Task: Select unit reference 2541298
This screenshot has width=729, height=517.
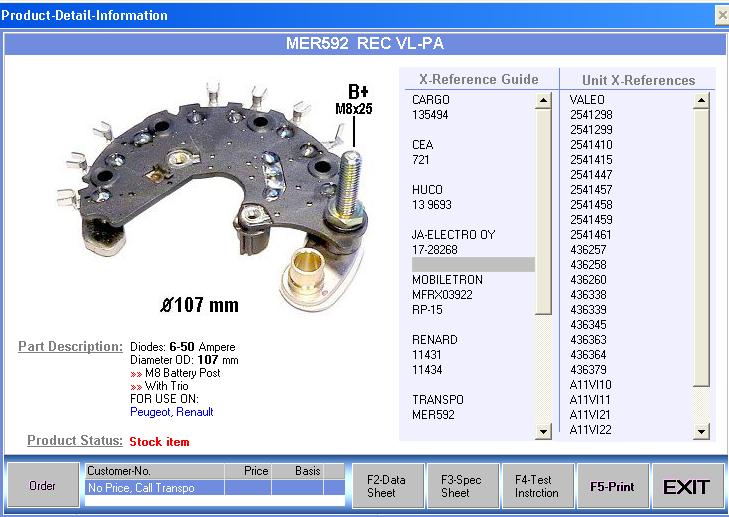Action: tap(591, 115)
